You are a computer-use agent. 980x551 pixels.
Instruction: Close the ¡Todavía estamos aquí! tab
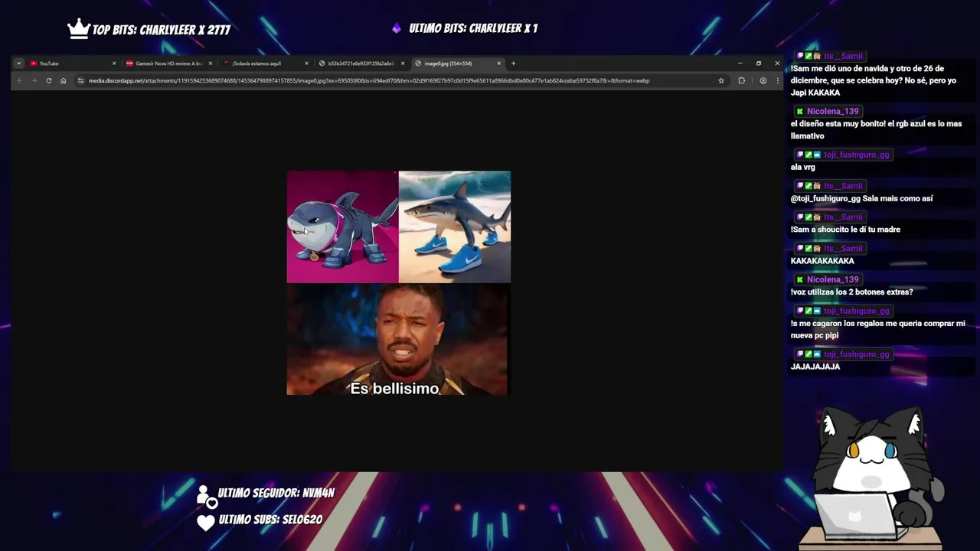click(x=307, y=64)
